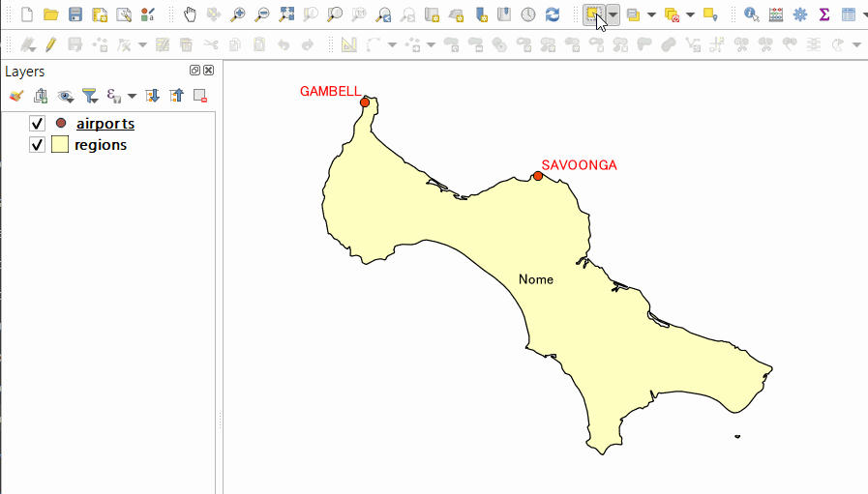The width and height of the screenshot is (868, 494).
Task: Open the layout manager icon
Action: (124, 15)
